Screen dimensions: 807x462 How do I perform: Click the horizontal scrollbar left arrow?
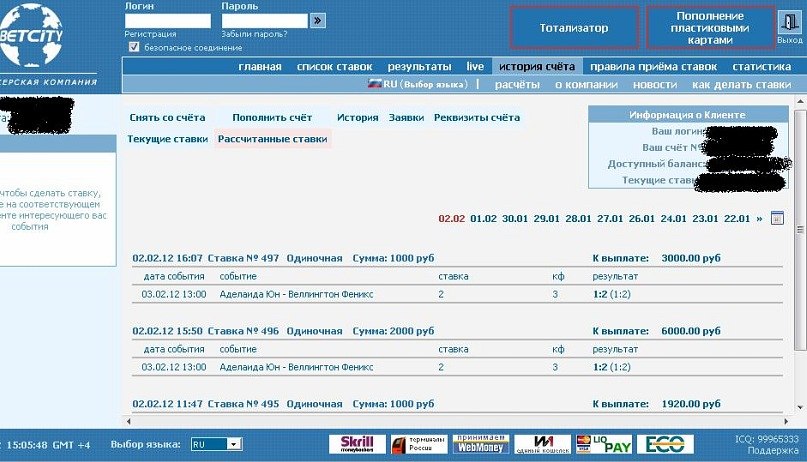[129, 421]
